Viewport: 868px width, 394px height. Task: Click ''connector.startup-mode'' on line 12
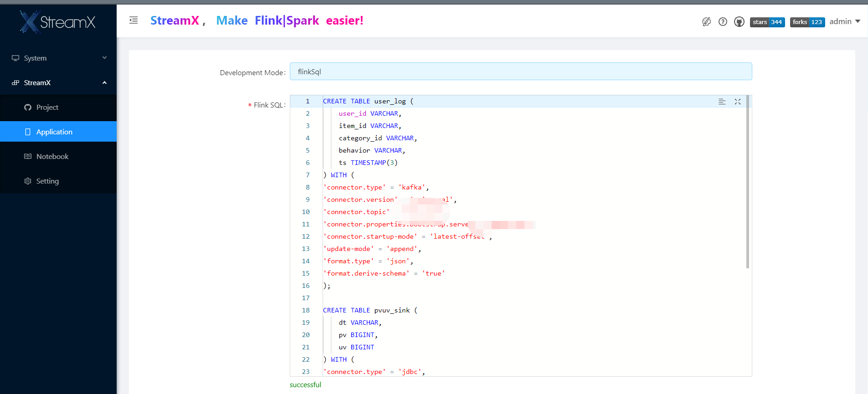point(370,236)
